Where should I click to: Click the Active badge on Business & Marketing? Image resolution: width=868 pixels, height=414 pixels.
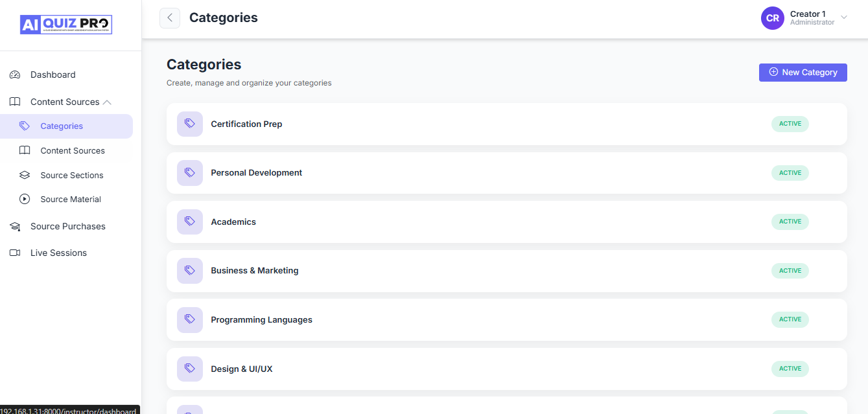[x=790, y=271]
